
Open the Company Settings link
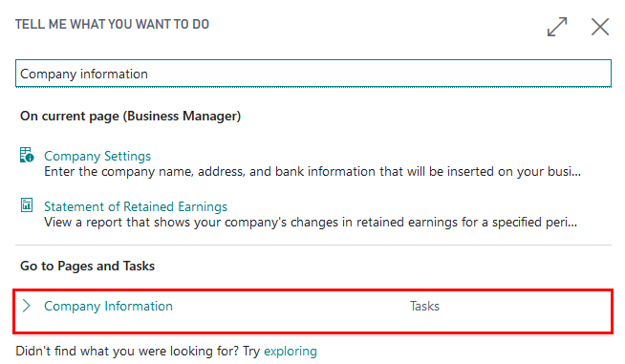tap(97, 156)
